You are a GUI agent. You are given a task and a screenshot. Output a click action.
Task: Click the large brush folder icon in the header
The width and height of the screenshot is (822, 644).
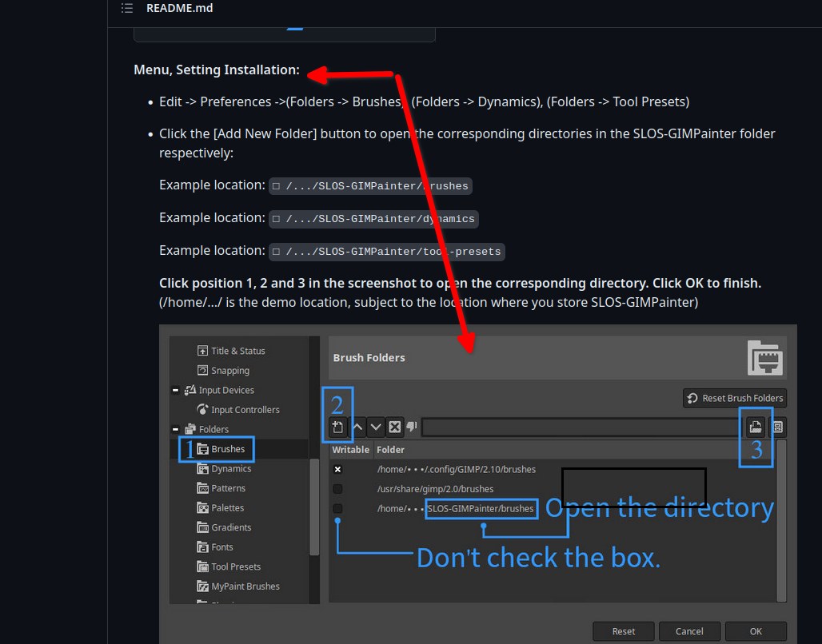click(765, 358)
